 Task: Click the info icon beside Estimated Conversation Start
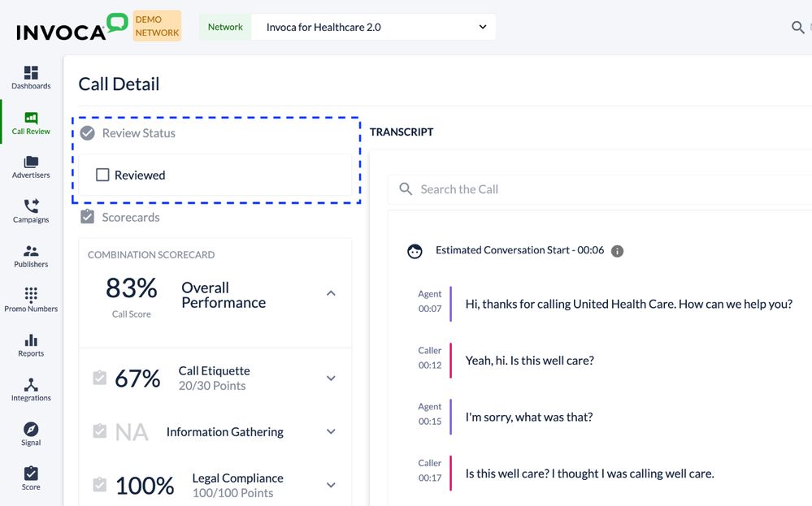coord(617,251)
